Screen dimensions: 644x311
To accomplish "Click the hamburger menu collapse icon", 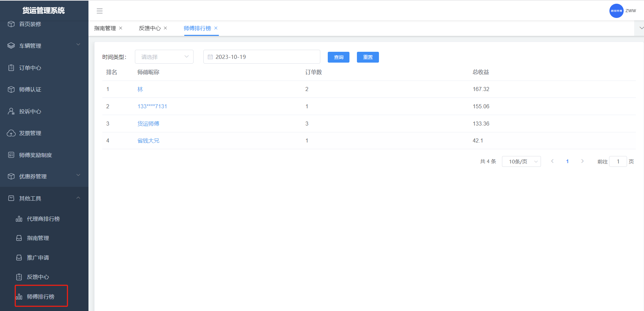I will tap(99, 11).
